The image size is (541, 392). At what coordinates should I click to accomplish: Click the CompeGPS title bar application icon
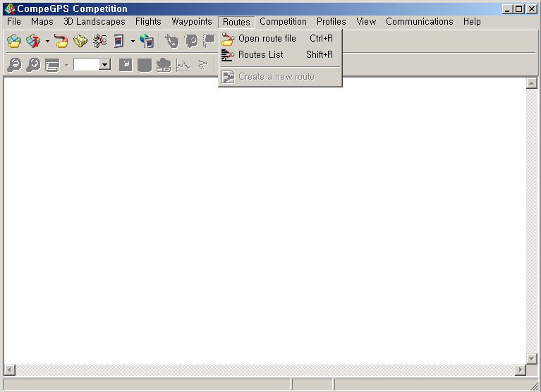click(10, 8)
